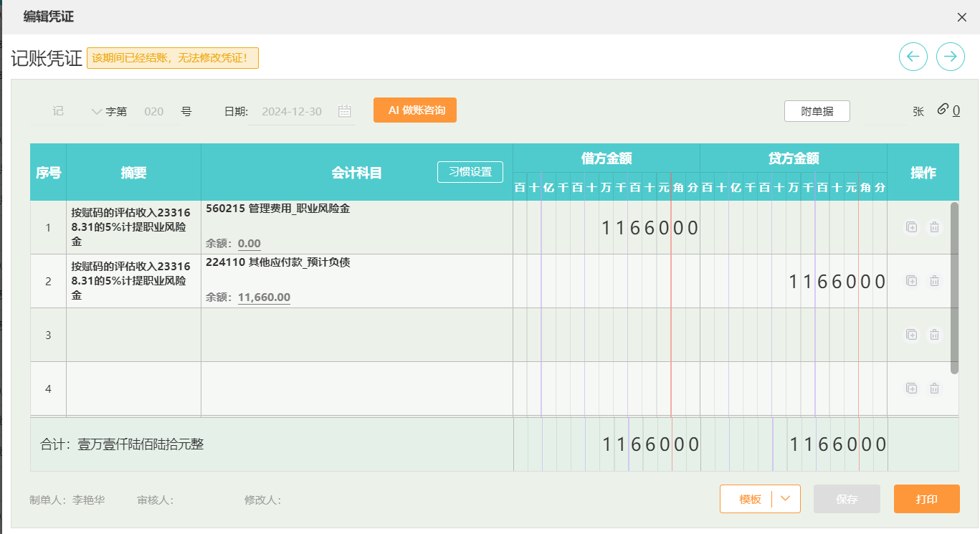Click the voucher table vertical scrollbar

click(x=954, y=287)
